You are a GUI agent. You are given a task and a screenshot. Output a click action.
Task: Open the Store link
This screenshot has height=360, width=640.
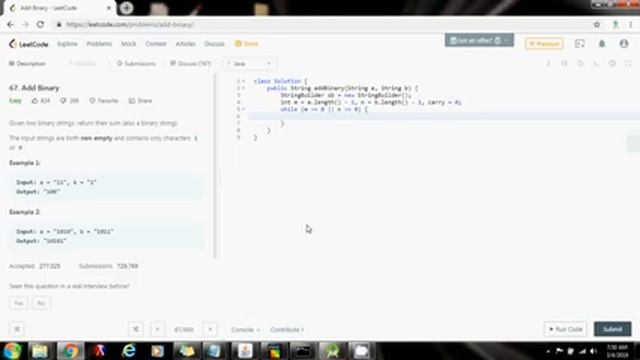click(x=247, y=44)
